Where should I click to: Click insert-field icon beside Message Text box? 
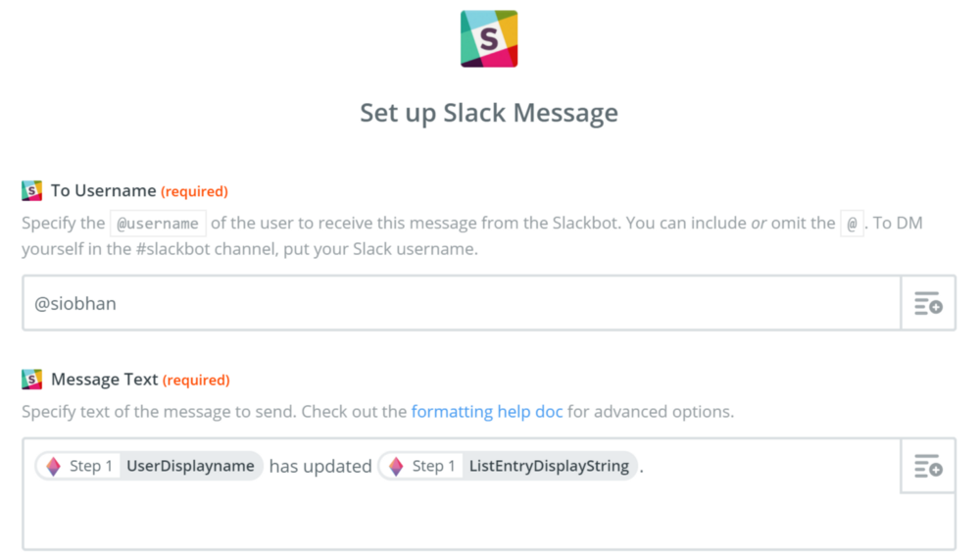[x=928, y=466]
